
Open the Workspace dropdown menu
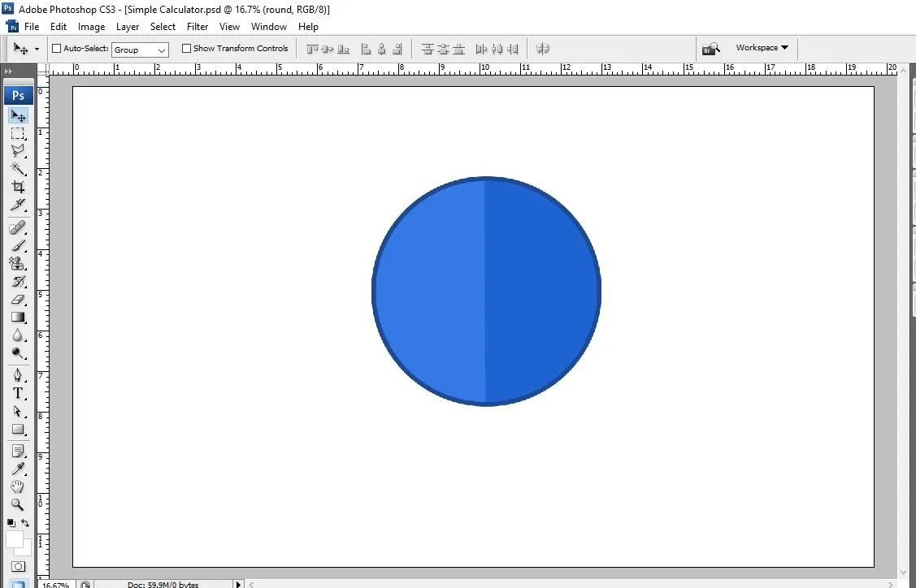point(762,48)
